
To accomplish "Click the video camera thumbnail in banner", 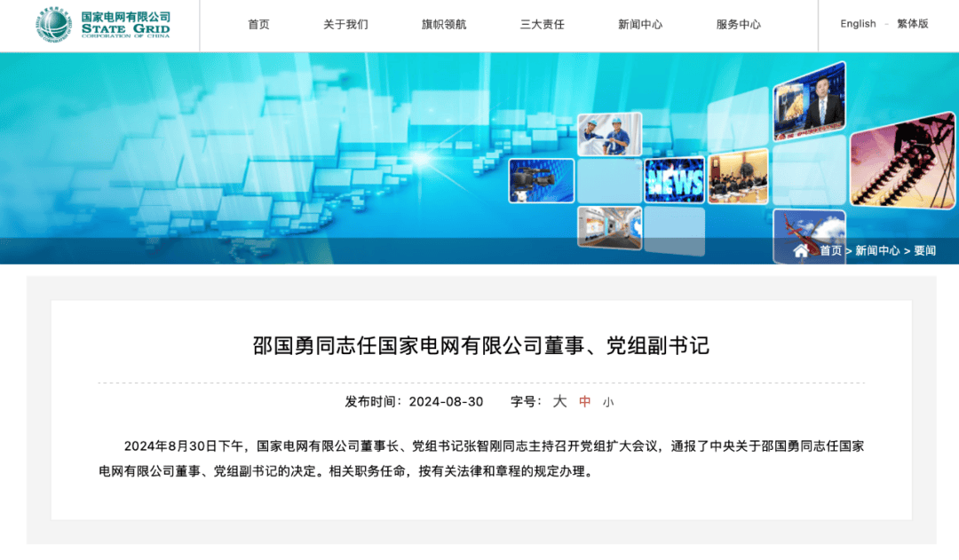I will pyautogui.click(x=542, y=181).
